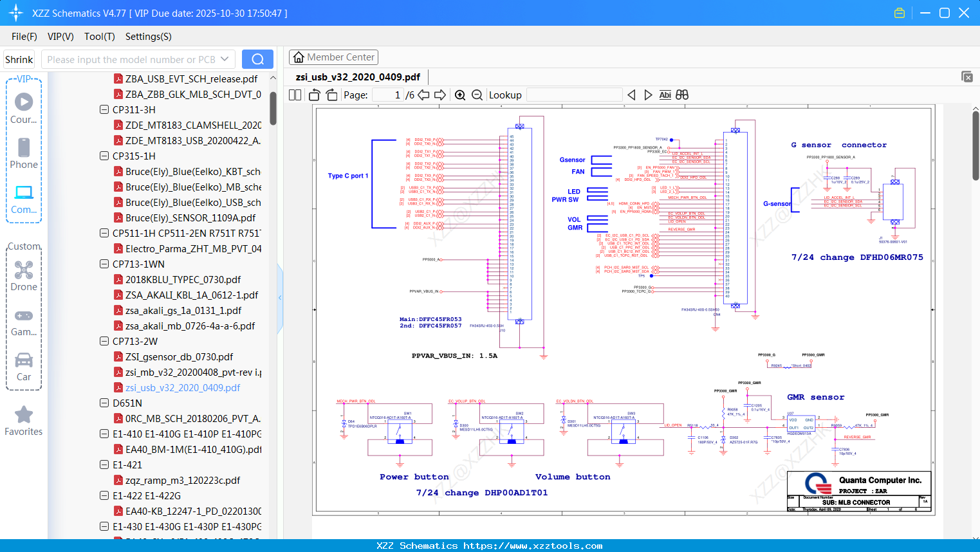Image resolution: width=980 pixels, height=552 pixels.
Task: Open zsi_mb_v32_20200408_pvt-rev file
Action: (193, 372)
